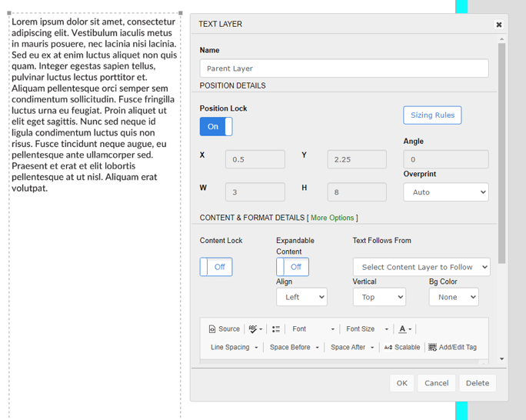Enable the Content Lock toggle
Screen dimensions: 526x420
tap(216, 267)
